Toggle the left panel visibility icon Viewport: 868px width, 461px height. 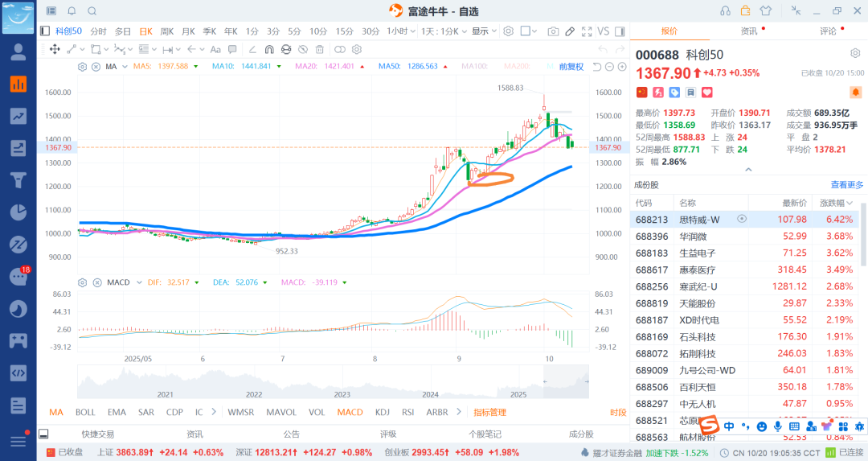click(x=45, y=31)
